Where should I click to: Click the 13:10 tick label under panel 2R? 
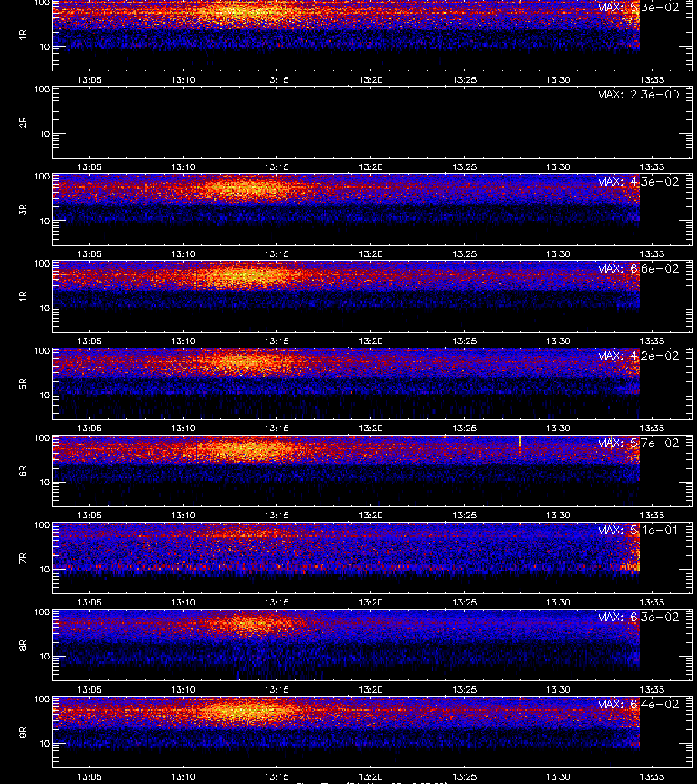pos(183,166)
